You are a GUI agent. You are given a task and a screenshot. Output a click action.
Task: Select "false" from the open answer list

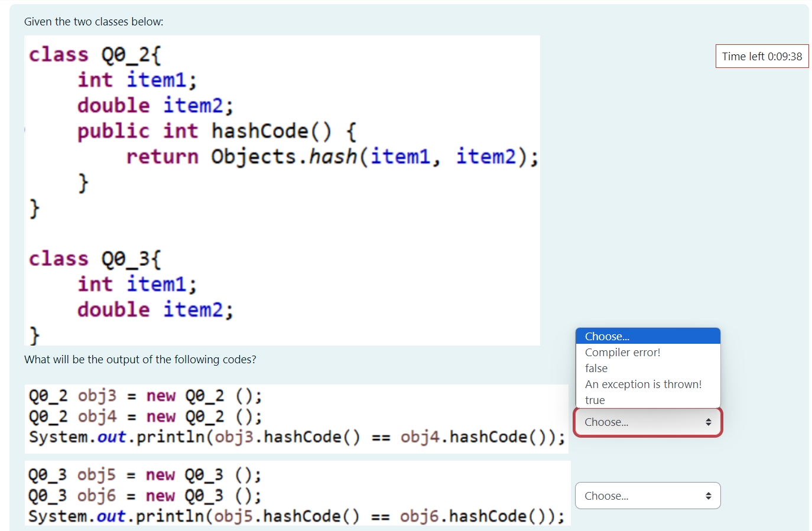(x=596, y=368)
